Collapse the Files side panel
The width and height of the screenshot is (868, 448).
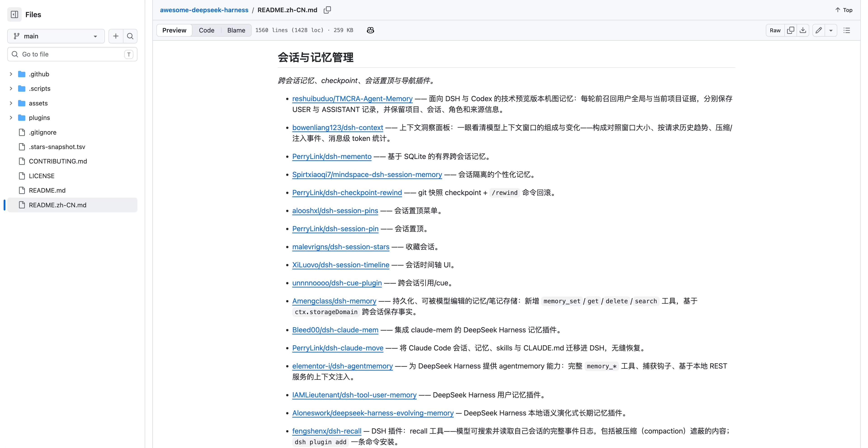[x=14, y=14]
